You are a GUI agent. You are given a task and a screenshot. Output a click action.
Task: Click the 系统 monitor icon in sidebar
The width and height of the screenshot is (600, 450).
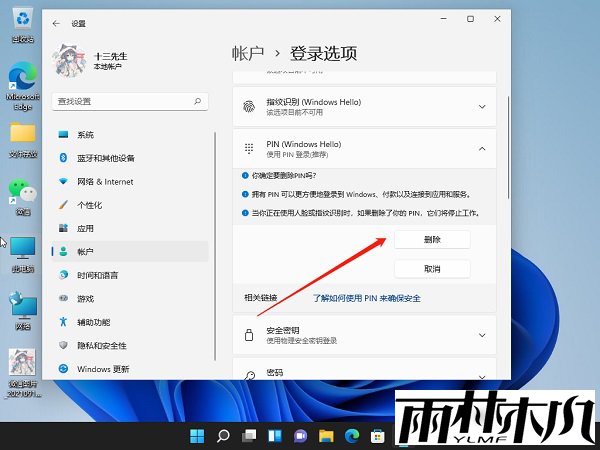(x=63, y=134)
